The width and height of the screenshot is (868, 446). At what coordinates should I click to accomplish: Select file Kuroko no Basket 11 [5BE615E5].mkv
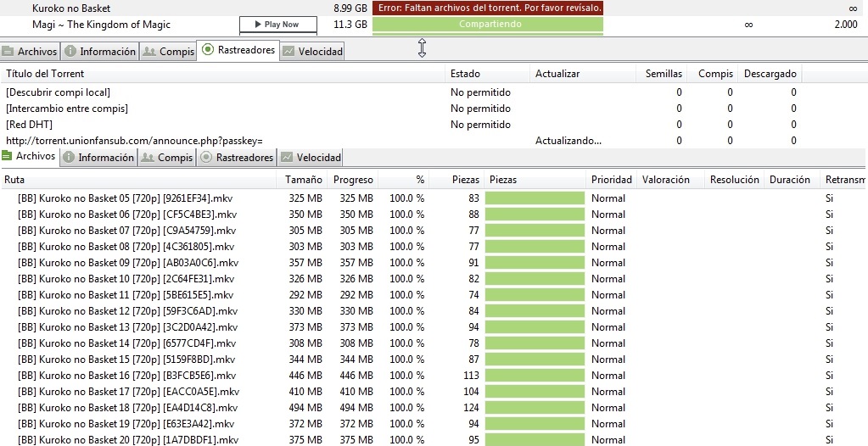pos(126,294)
